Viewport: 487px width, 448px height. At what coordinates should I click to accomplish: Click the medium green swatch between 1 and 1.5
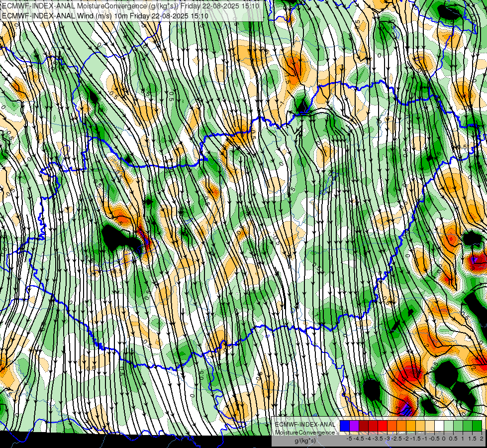[x=468, y=426]
